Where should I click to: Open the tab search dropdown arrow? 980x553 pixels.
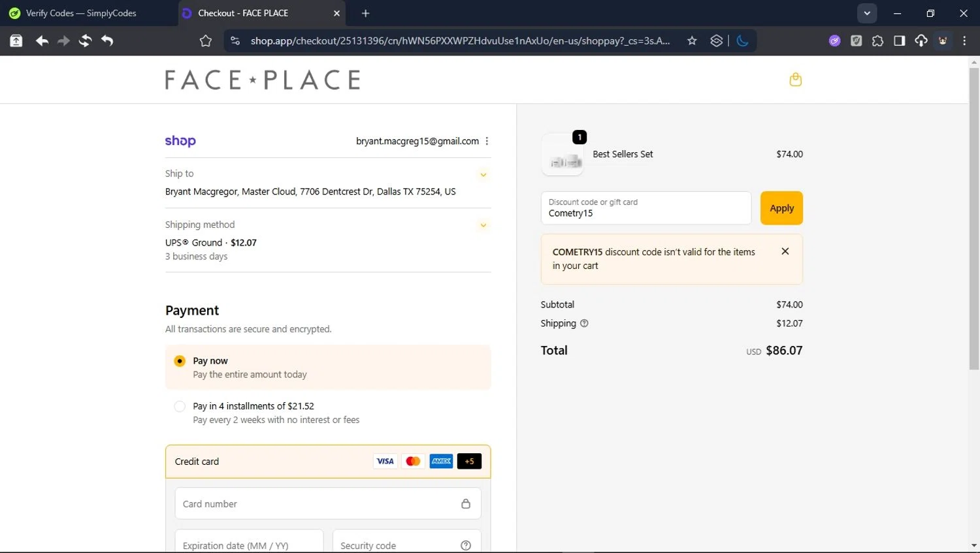pyautogui.click(x=867, y=13)
